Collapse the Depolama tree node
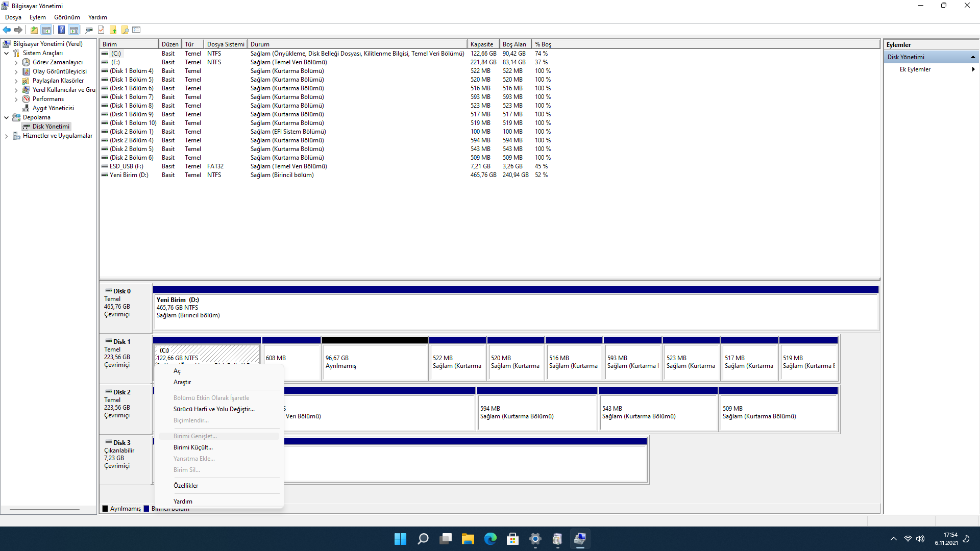980x551 pixels. (x=6, y=117)
